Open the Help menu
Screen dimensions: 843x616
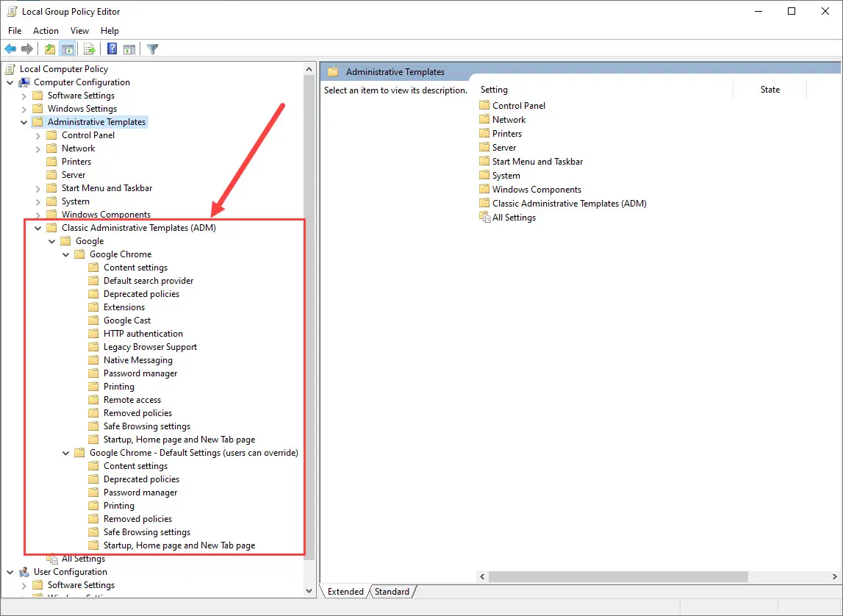click(110, 31)
